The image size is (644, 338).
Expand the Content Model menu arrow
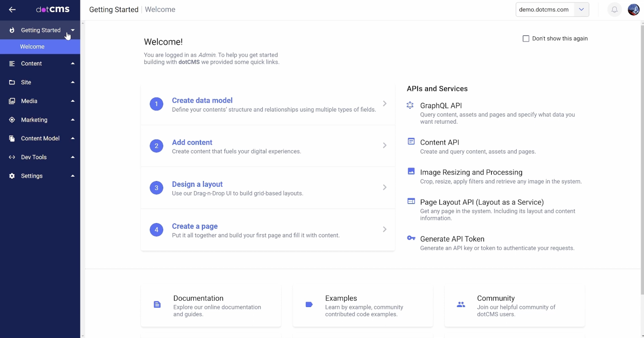coord(73,138)
